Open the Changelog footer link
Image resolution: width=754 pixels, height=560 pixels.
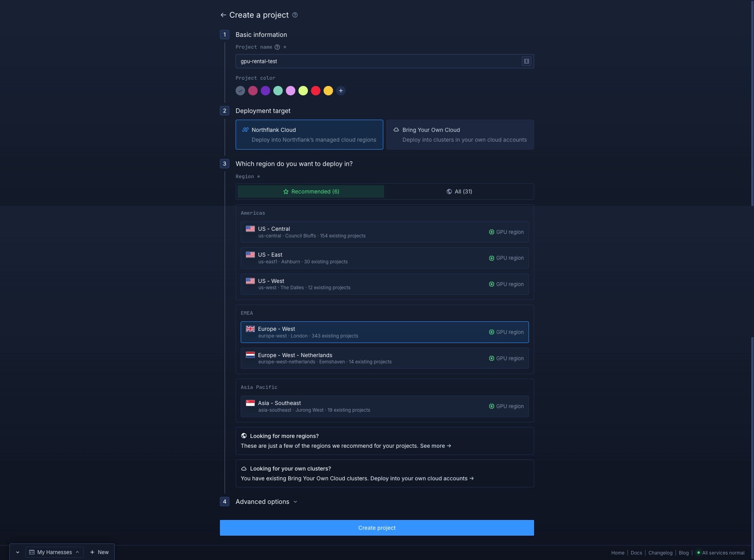660,553
